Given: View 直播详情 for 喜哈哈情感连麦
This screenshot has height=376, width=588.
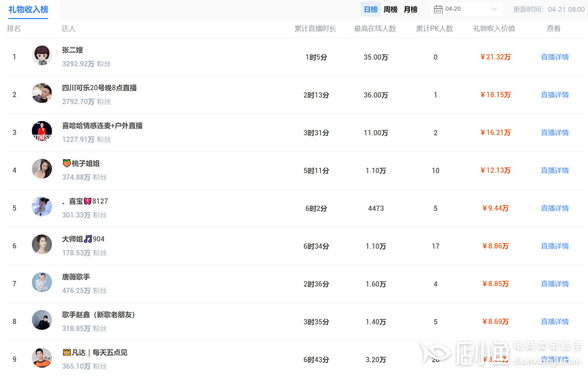Looking at the screenshot, I should coord(555,133).
